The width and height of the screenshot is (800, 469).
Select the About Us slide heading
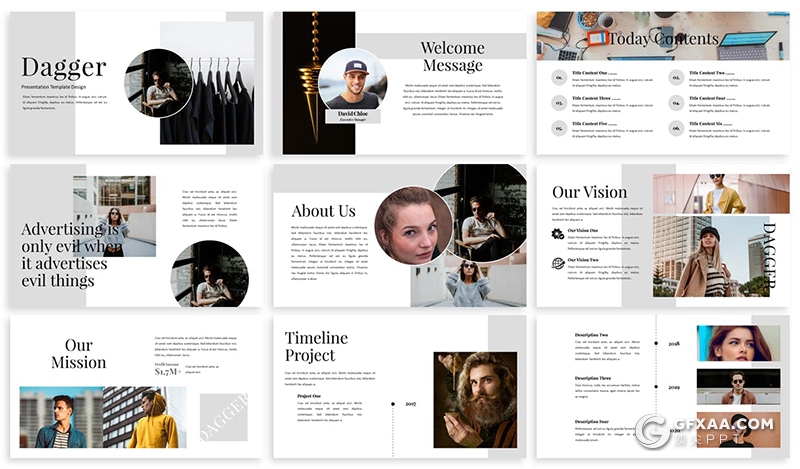[x=323, y=211]
